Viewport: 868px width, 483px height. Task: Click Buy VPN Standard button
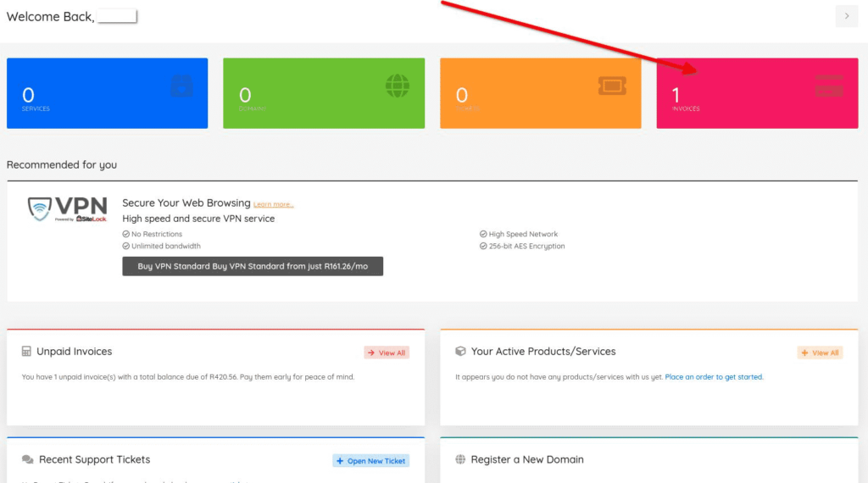tap(253, 266)
